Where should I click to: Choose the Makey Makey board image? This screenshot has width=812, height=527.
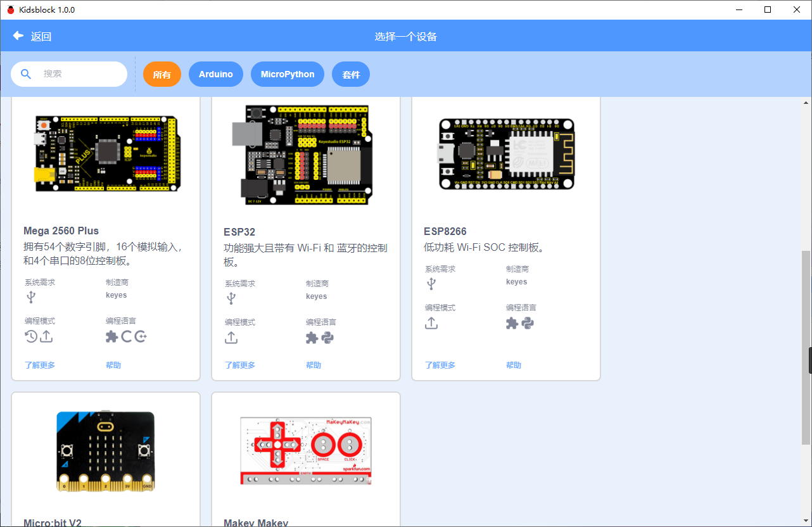click(306, 451)
